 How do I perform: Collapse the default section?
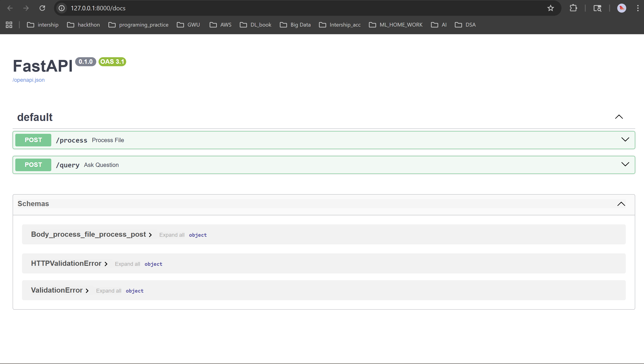click(619, 117)
